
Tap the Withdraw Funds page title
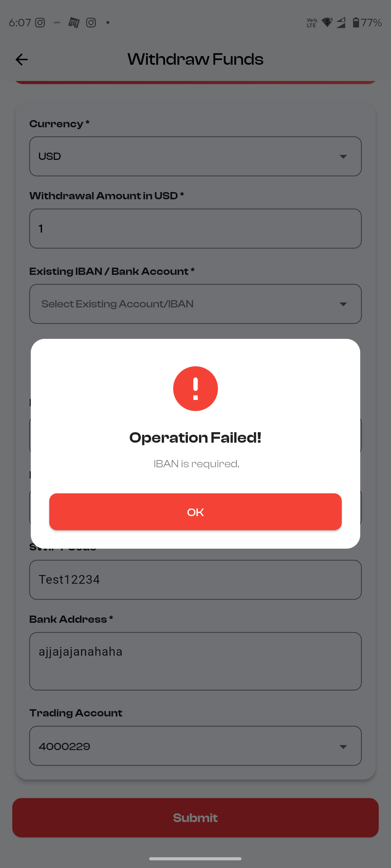point(195,60)
